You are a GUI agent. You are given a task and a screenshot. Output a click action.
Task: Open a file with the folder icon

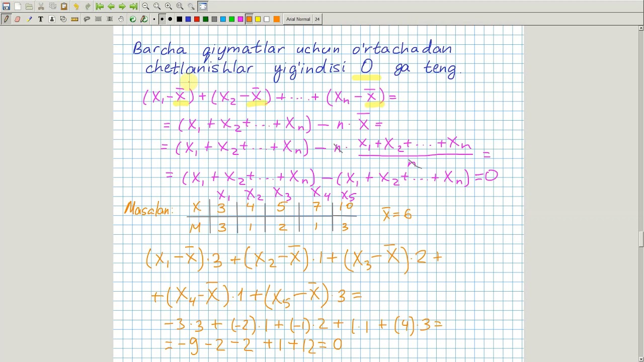(x=29, y=7)
